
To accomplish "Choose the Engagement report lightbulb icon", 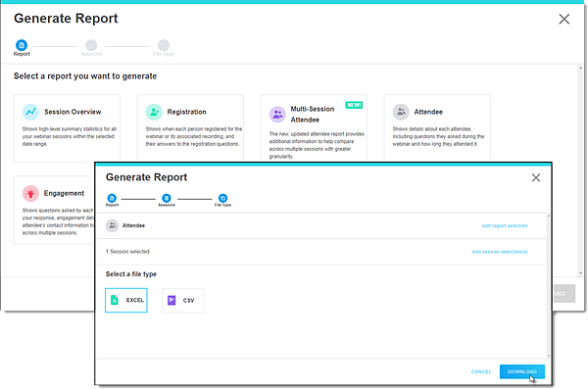I will point(30,193).
